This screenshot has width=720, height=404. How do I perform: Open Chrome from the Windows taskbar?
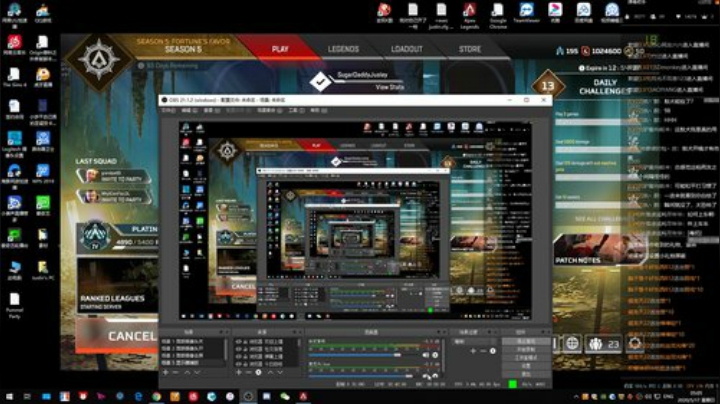pyautogui.click(x=157, y=396)
